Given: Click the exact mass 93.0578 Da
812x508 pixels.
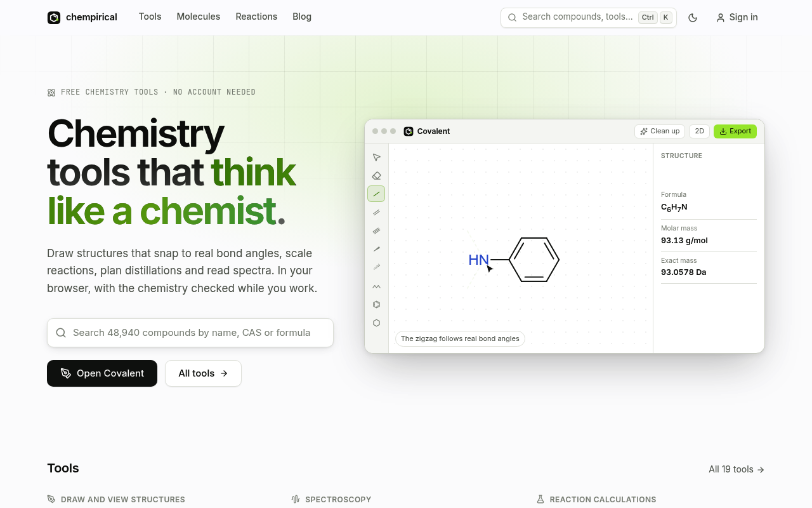Looking at the screenshot, I should point(684,272).
